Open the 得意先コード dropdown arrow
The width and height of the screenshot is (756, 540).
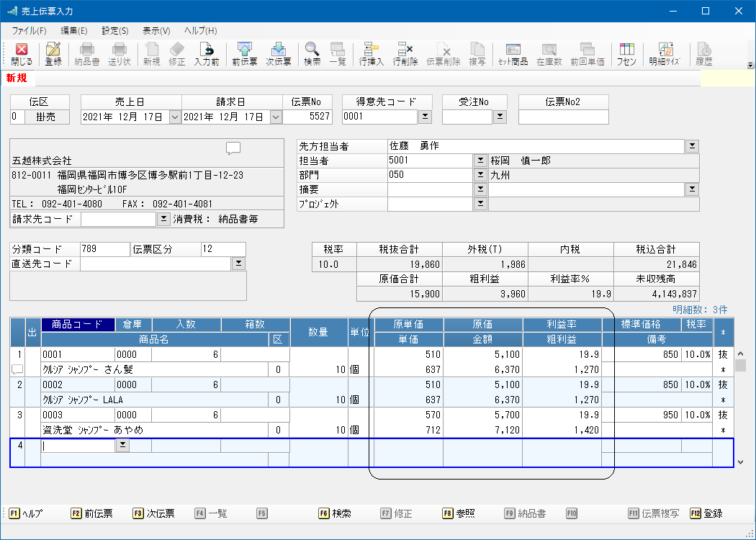click(426, 117)
